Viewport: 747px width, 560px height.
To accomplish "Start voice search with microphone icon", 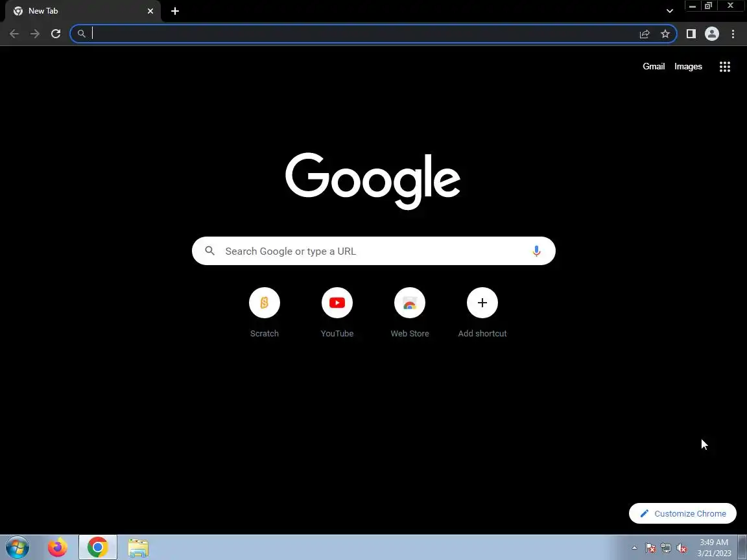I will tap(536, 251).
